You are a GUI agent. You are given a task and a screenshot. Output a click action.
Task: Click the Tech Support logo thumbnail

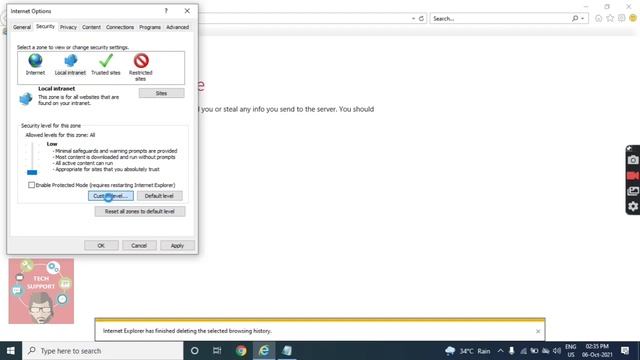coord(41,291)
